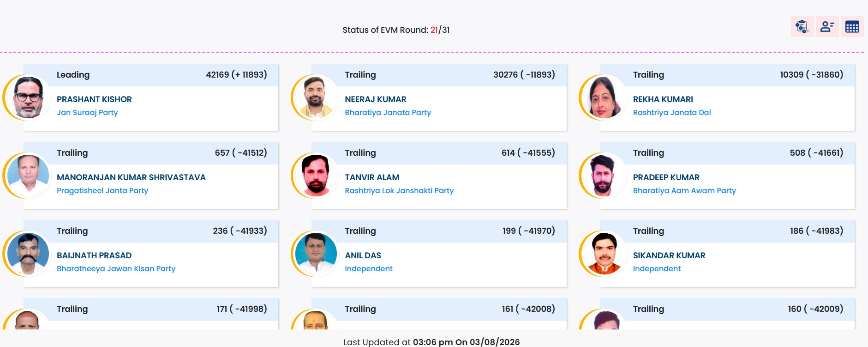Select Bharatiya Janata Party under Neeraj Kumar
This screenshot has width=868, height=347.
point(388,112)
